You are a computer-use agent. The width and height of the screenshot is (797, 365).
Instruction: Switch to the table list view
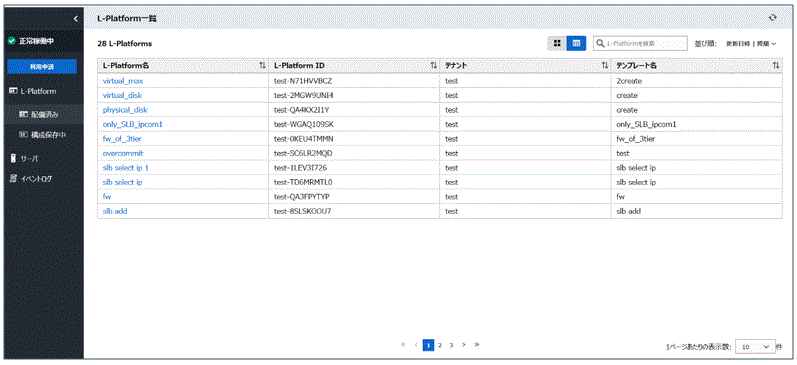click(x=576, y=44)
